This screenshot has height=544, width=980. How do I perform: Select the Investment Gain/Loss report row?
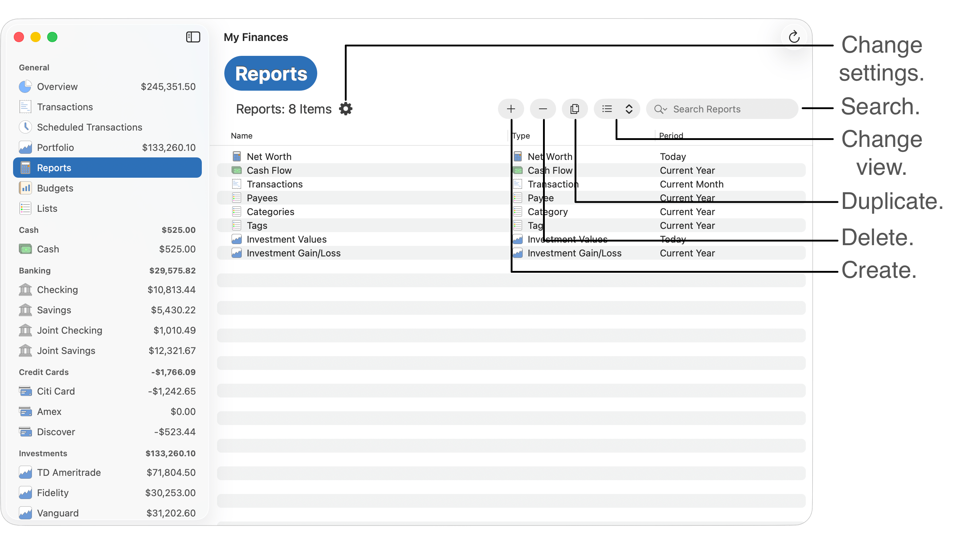[293, 253]
